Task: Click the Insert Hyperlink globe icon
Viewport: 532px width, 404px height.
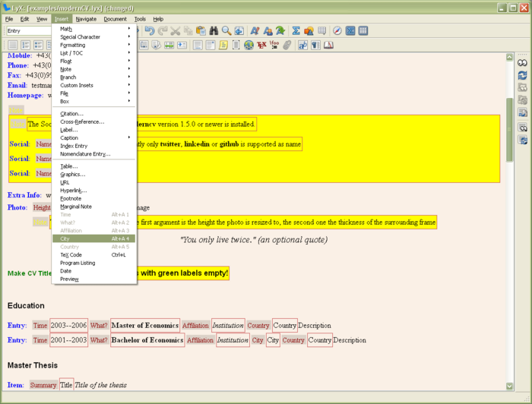Action: tap(249, 46)
